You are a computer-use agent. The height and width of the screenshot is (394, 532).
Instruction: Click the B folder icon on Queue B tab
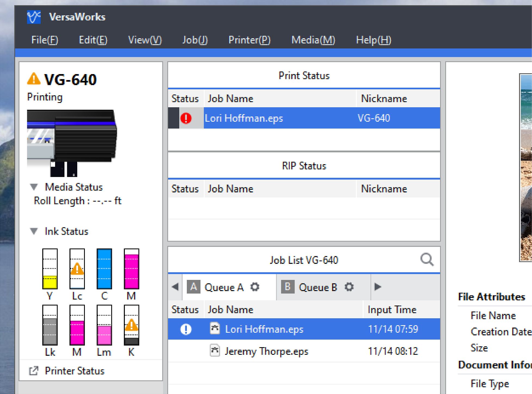[x=288, y=287]
